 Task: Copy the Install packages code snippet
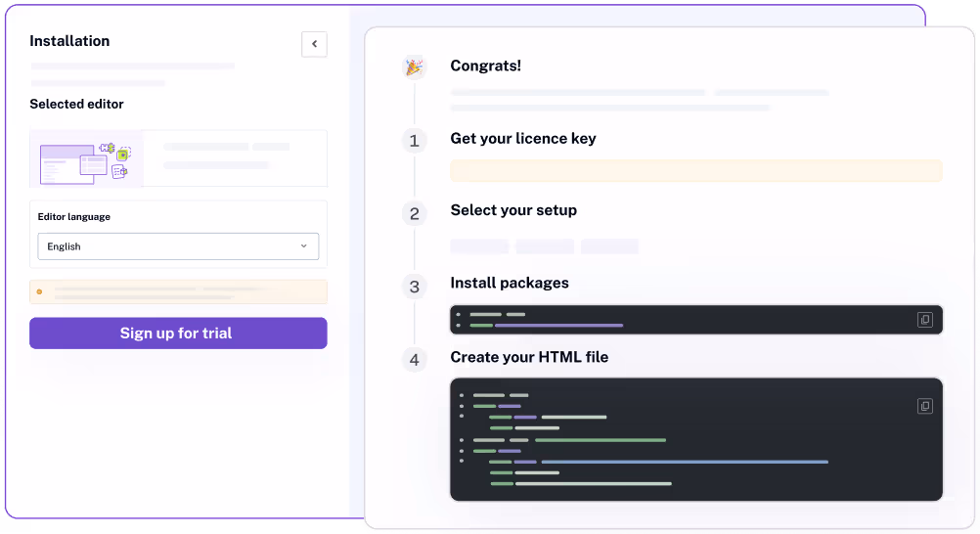[x=924, y=320]
